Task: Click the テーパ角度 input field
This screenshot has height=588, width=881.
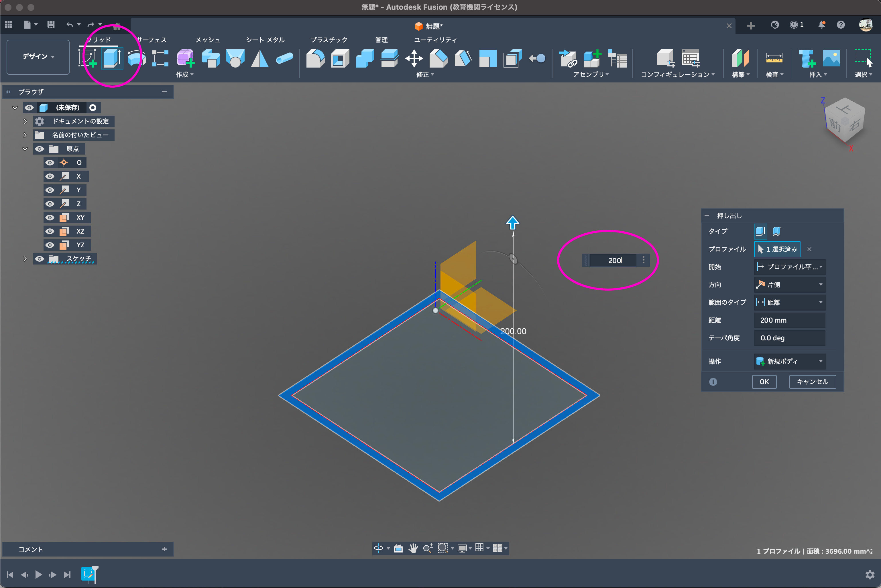Action: (789, 338)
